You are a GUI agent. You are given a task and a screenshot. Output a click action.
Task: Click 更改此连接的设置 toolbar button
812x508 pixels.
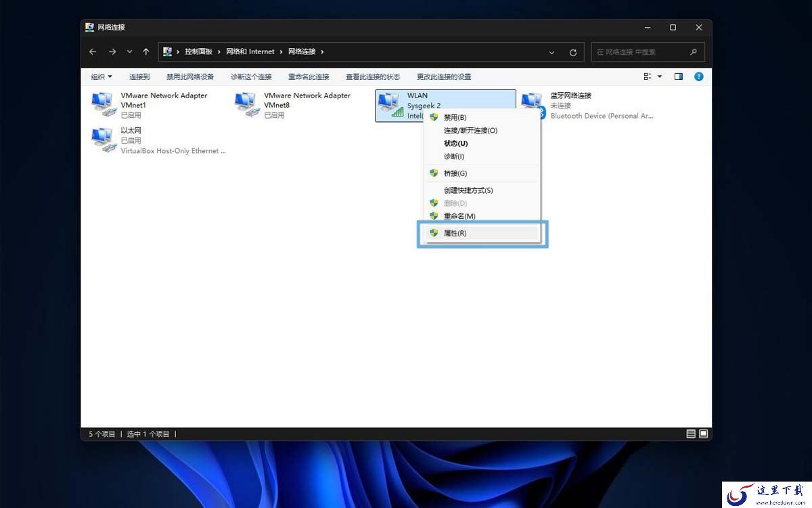pyautogui.click(x=444, y=77)
